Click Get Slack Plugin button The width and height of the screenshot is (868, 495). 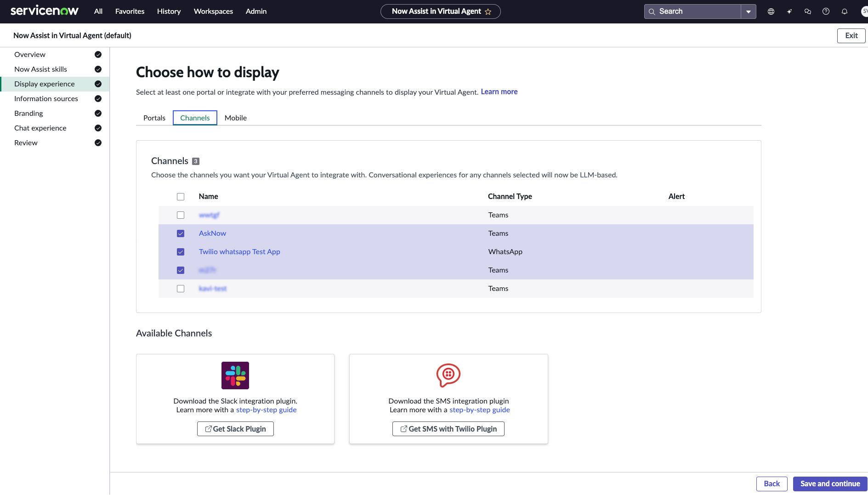235,429
